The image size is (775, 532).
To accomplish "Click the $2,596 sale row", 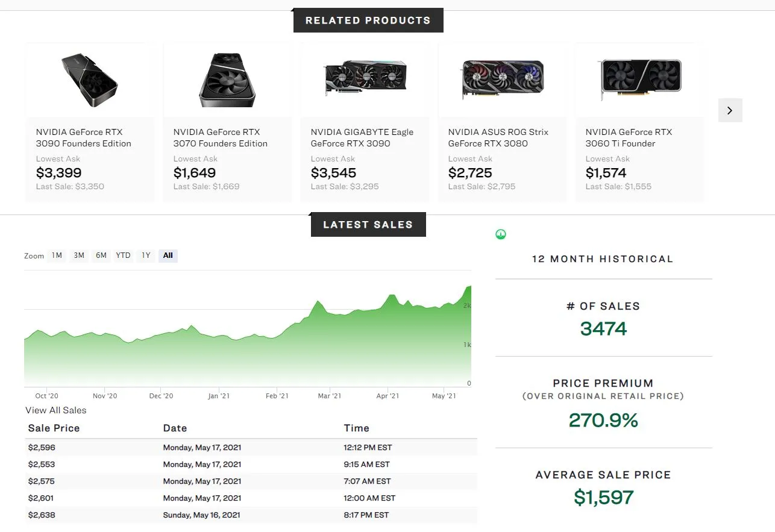I will click(x=241, y=447).
